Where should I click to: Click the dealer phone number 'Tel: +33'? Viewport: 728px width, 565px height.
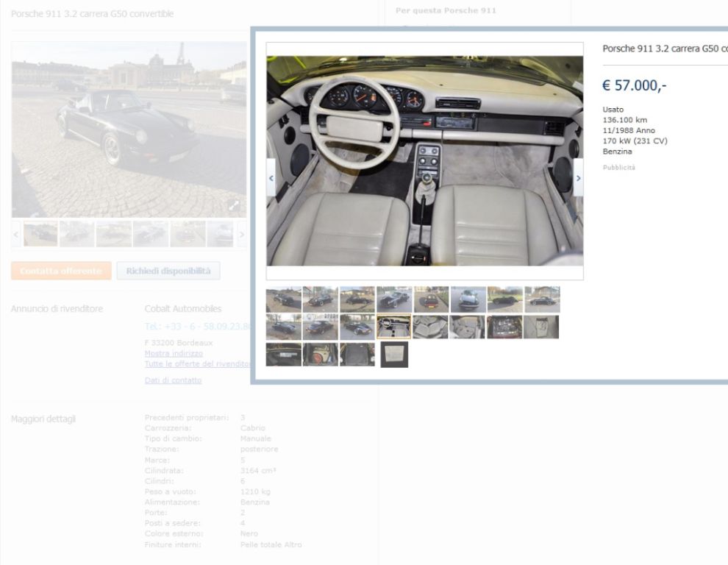click(198, 326)
